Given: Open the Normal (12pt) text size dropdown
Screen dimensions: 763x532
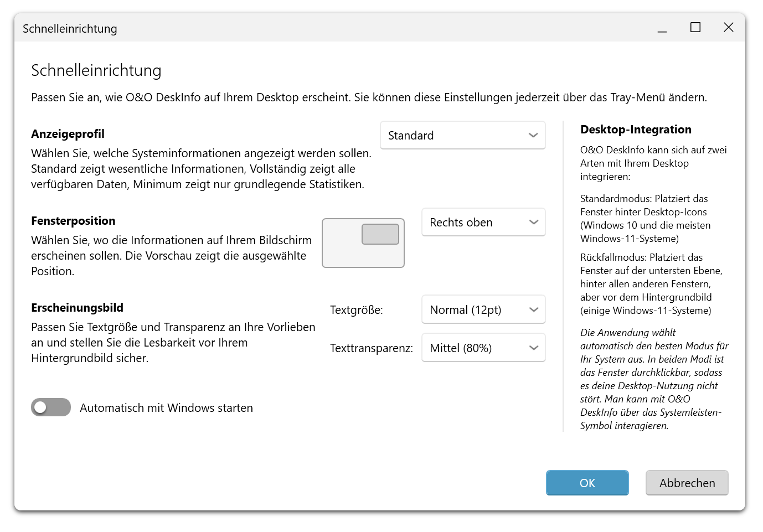Looking at the screenshot, I should [x=483, y=310].
